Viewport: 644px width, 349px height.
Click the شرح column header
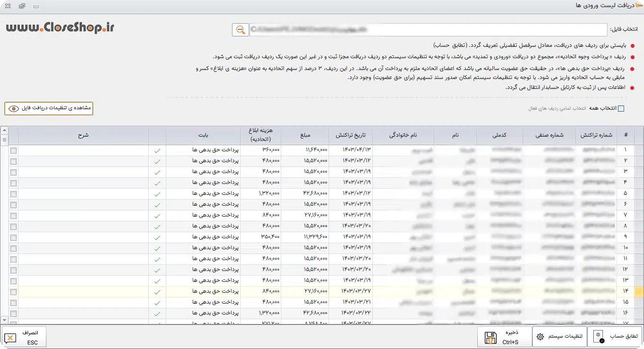83,135
